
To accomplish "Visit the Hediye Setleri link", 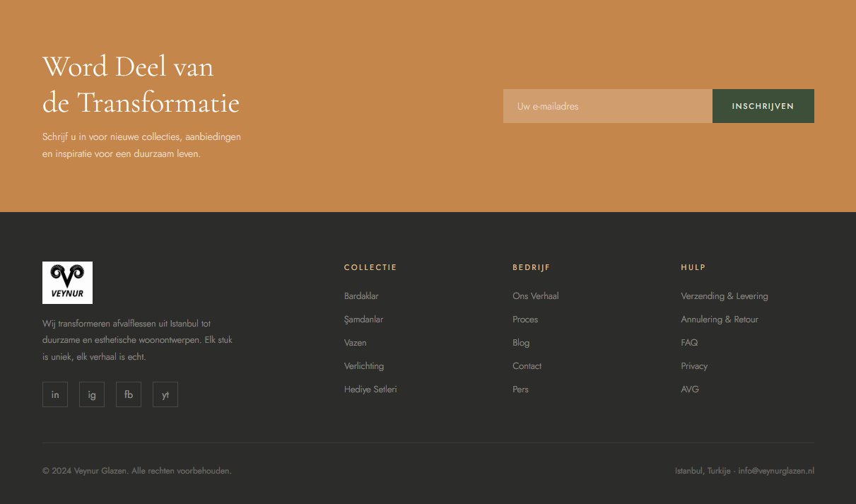I will click(370, 389).
